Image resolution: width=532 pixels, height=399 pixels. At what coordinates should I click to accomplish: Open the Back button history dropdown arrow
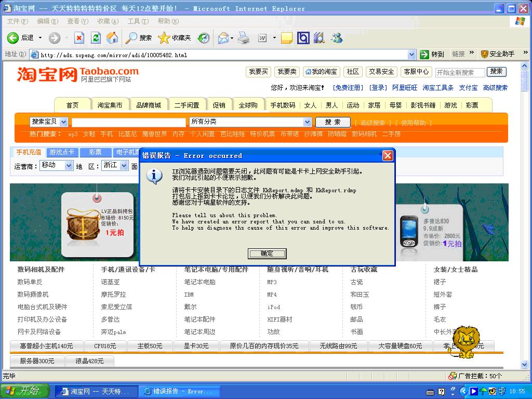(40, 37)
